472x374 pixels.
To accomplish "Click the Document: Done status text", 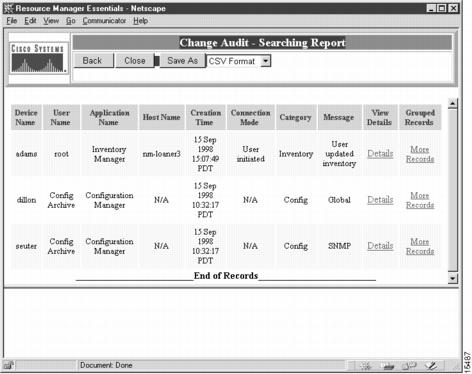I will pos(106,365).
